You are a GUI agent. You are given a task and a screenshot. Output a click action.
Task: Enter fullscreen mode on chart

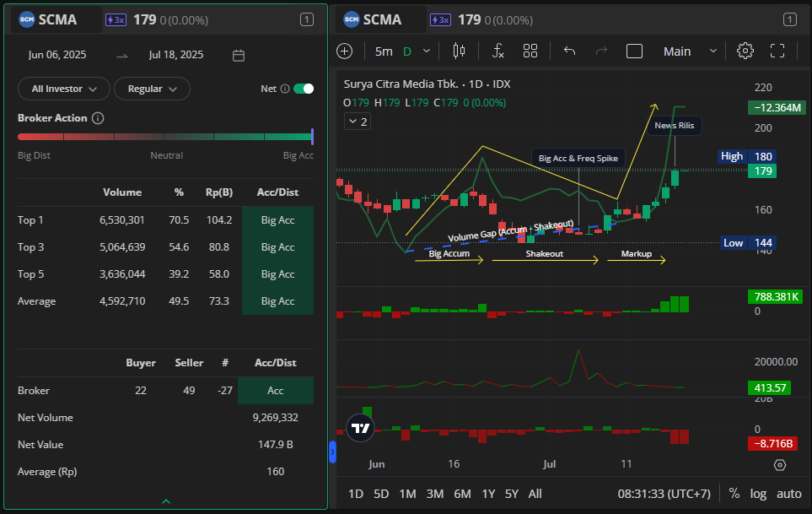coord(777,51)
